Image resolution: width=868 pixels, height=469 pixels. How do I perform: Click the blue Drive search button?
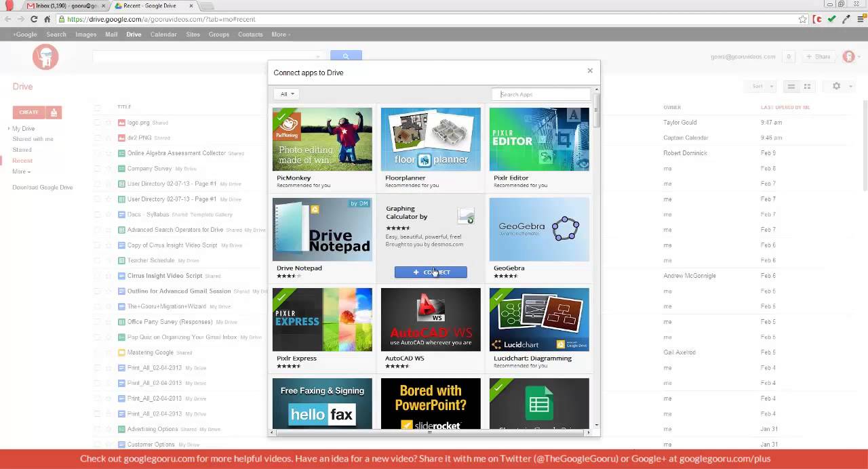click(x=346, y=56)
